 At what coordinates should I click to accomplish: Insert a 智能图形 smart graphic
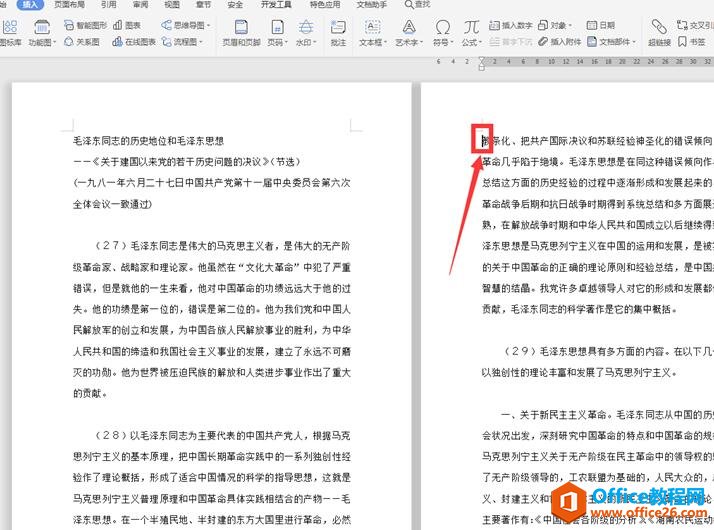tap(86, 25)
